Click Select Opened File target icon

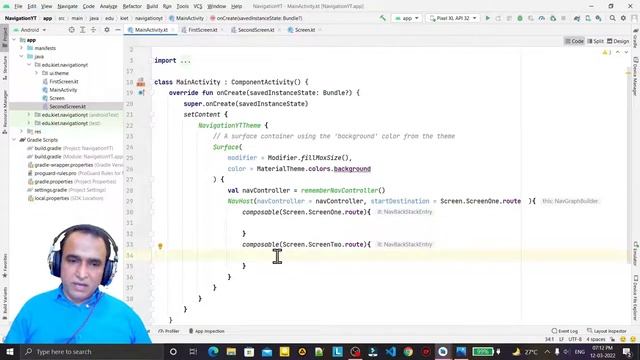click(71, 30)
